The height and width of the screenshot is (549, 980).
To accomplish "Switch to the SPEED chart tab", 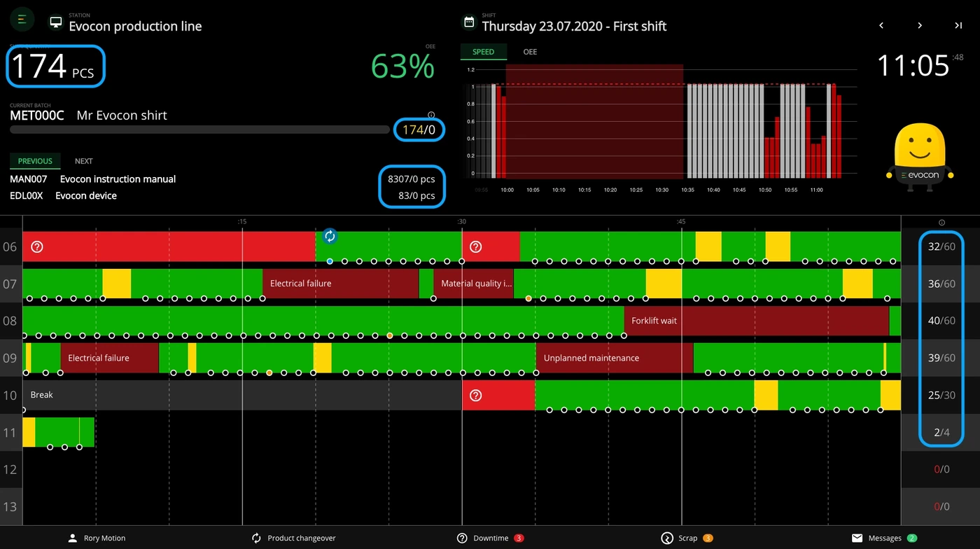I will pyautogui.click(x=483, y=52).
